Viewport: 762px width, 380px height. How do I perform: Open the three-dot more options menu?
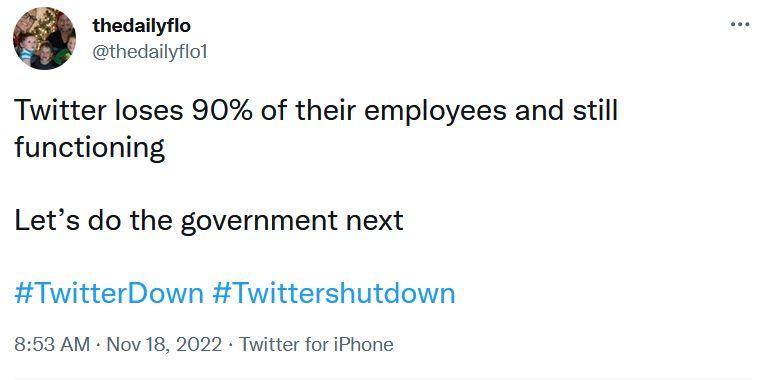740,24
